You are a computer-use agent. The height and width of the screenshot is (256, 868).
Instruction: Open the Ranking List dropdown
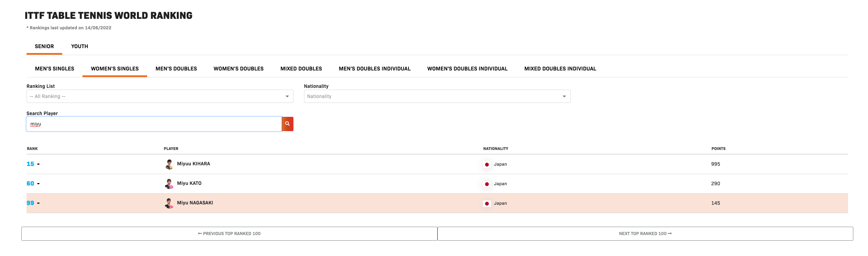click(160, 96)
